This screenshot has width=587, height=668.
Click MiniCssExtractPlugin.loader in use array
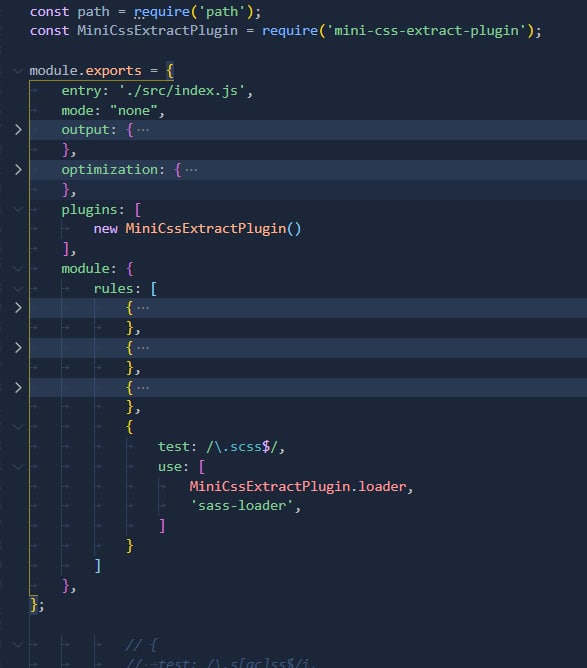pyautogui.click(x=298, y=486)
